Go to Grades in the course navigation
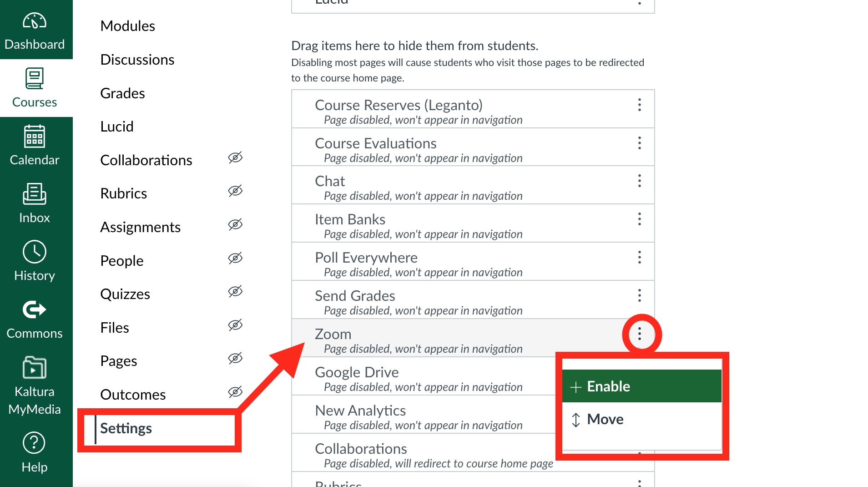Image resolution: width=868 pixels, height=487 pixels. point(122,93)
